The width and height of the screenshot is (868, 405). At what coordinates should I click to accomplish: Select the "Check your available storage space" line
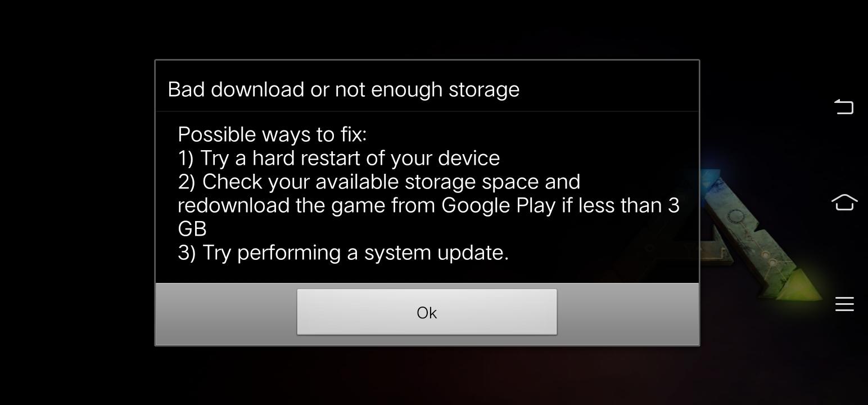(379, 182)
